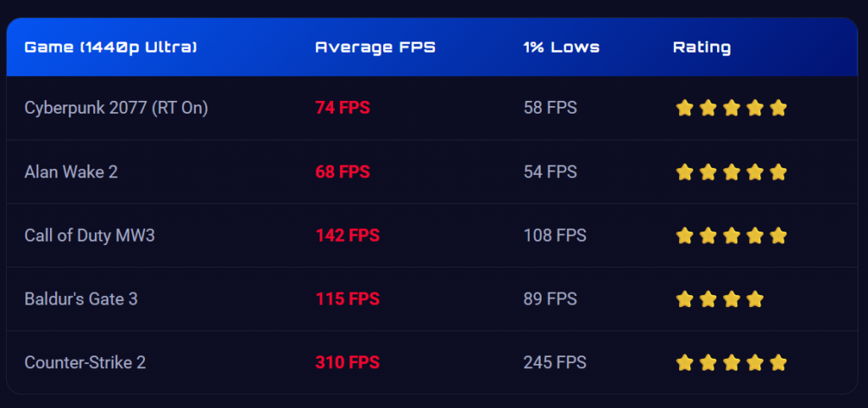Click the Baldur's Gate 3 four-star rating
Screen dimensions: 868x408
coord(719,299)
